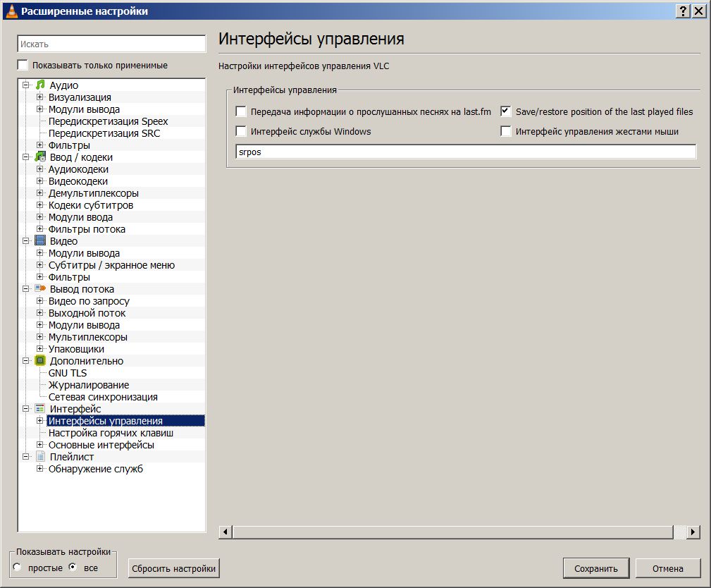Collapse the Вывод потока section

click(26, 289)
